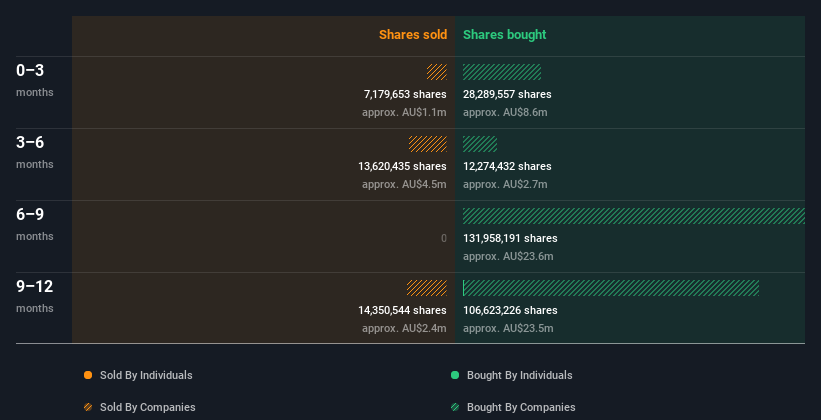Select the Bought By Individuals legend label
Image resolution: width=821 pixels, height=420 pixels.
coord(519,375)
